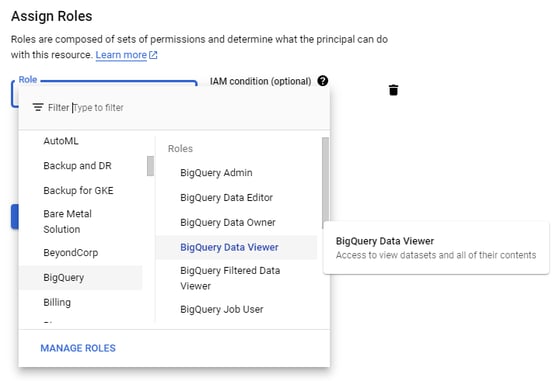The image size is (560, 381).
Task: Click the Roles column header text
Action: tap(180, 149)
